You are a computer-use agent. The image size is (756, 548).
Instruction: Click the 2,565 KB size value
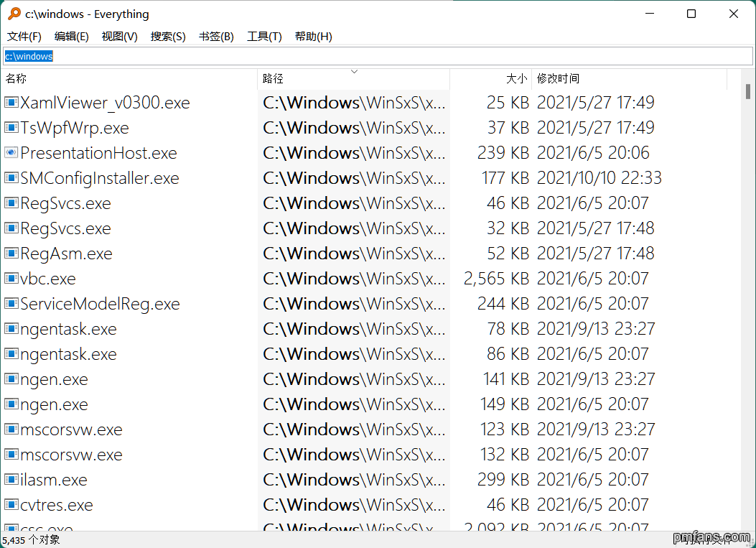coord(496,279)
